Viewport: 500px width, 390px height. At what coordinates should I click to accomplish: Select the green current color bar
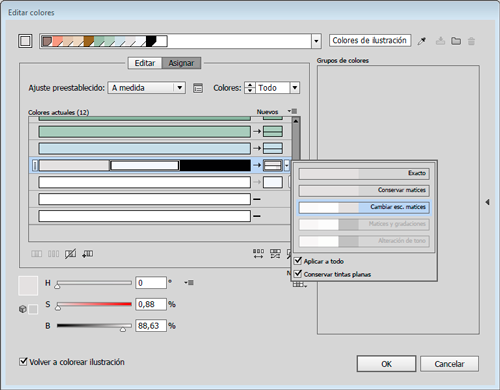coord(144,132)
